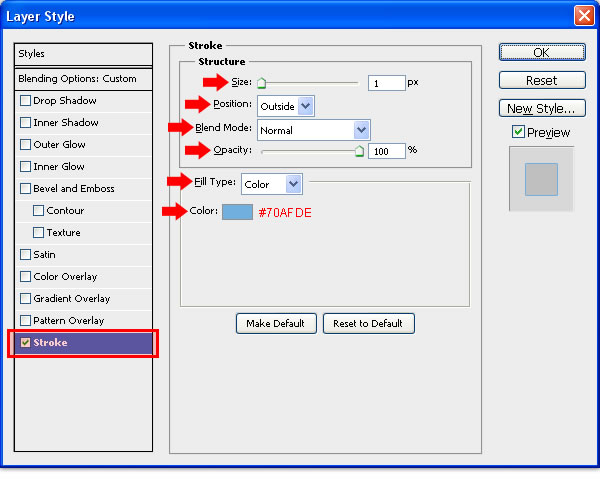Toggle the Gradient Overlay checkbox
600x482 pixels.
(x=25, y=298)
